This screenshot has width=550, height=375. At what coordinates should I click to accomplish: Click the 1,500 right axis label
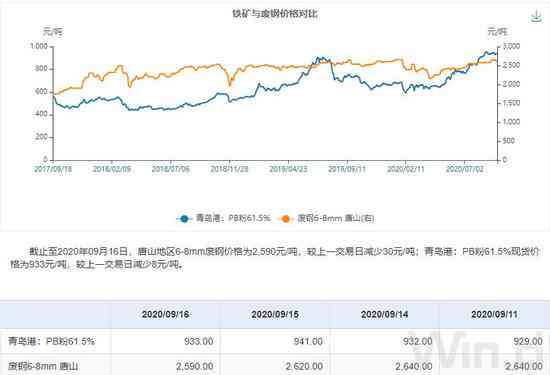[511, 103]
